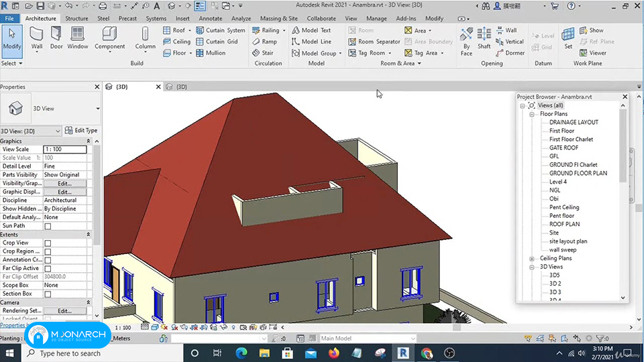
Task: Close the Project Browser panel
Action: point(625,97)
